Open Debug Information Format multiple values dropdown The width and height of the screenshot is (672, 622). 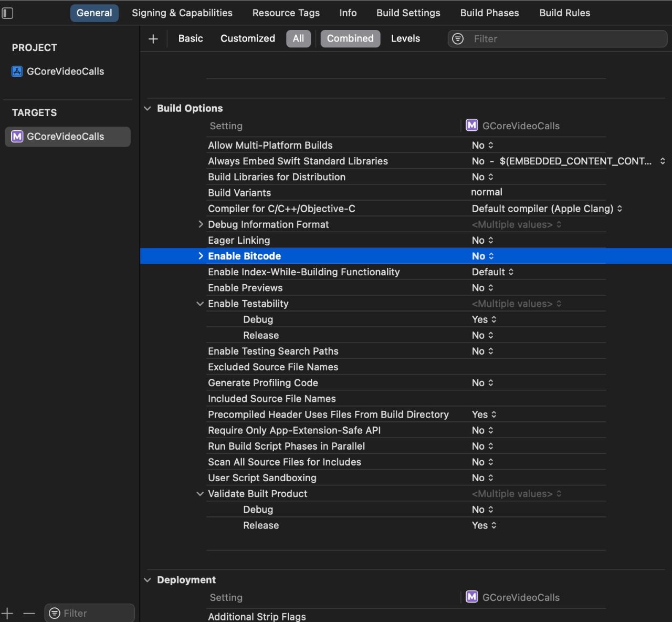tap(517, 224)
